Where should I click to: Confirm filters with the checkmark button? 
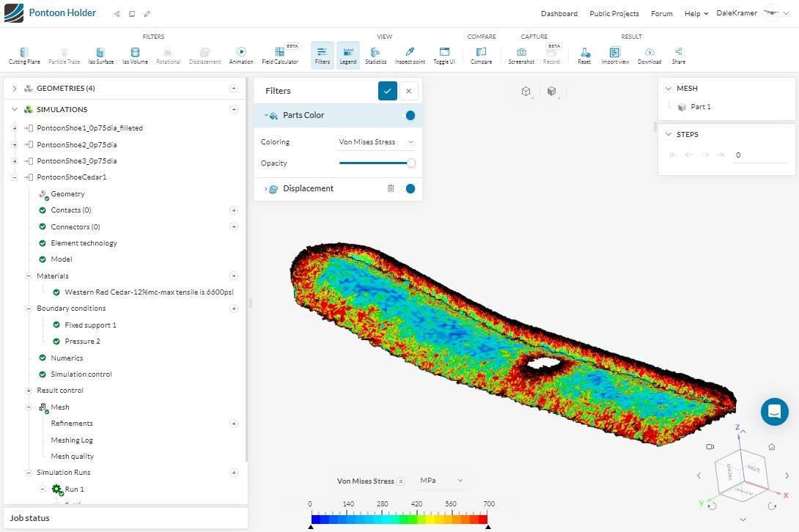pyautogui.click(x=387, y=91)
